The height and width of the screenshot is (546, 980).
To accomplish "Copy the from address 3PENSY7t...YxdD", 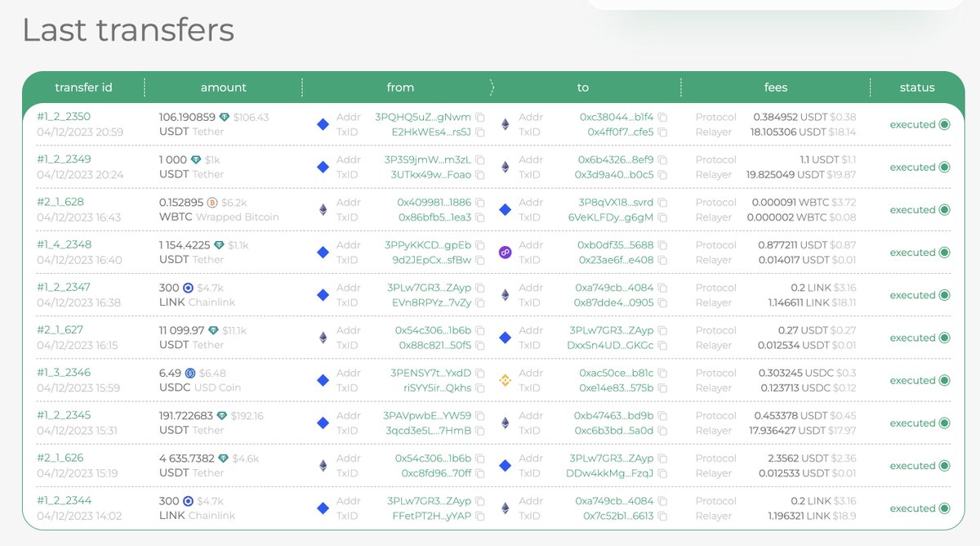I will (480, 374).
